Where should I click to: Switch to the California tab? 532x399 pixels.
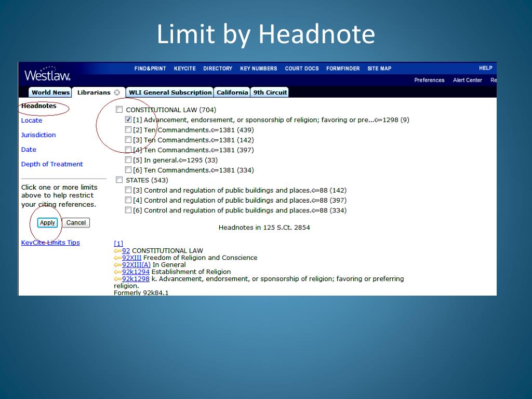[232, 92]
